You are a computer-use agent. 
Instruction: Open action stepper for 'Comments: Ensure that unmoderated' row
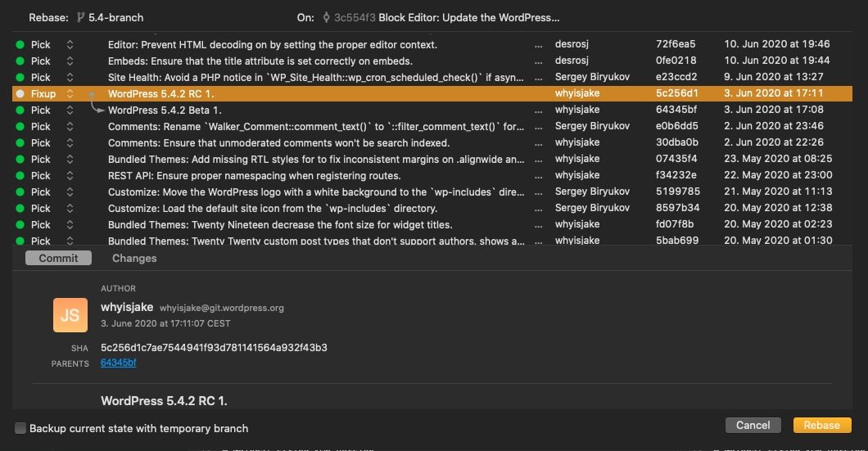[x=70, y=142]
